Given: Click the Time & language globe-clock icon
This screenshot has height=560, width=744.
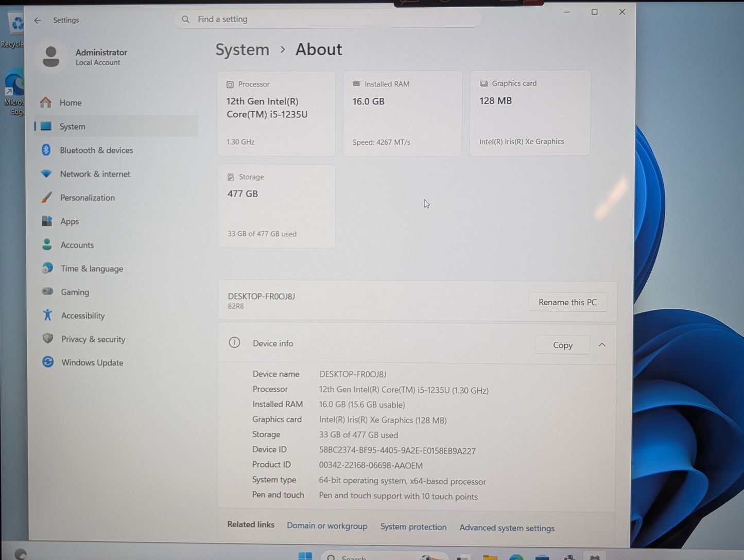Looking at the screenshot, I should pyautogui.click(x=47, y=268).
